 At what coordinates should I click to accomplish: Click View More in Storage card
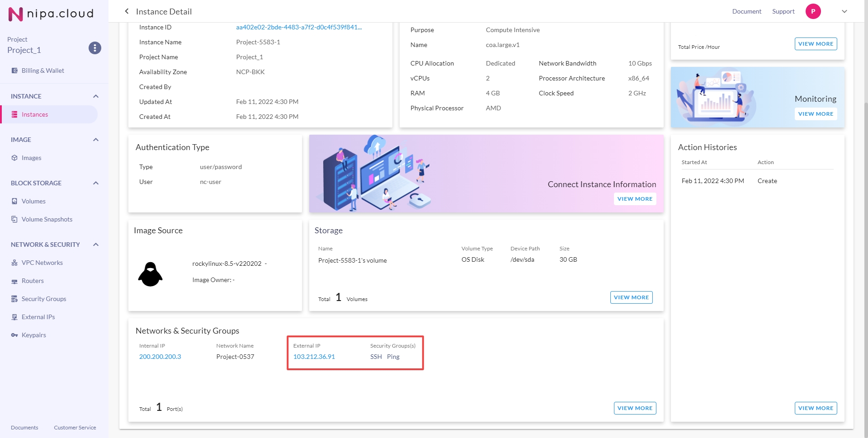(x=631, y=297)
